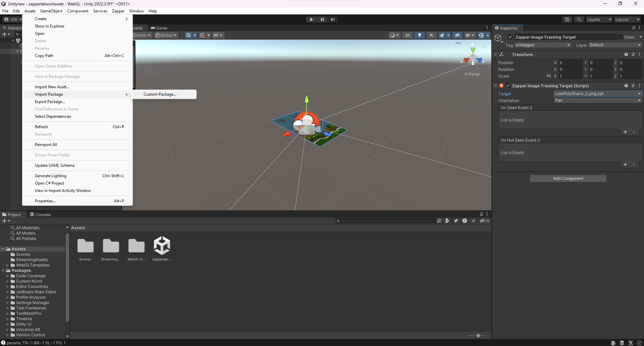Click the Pause button

click(x=322, y=19)
